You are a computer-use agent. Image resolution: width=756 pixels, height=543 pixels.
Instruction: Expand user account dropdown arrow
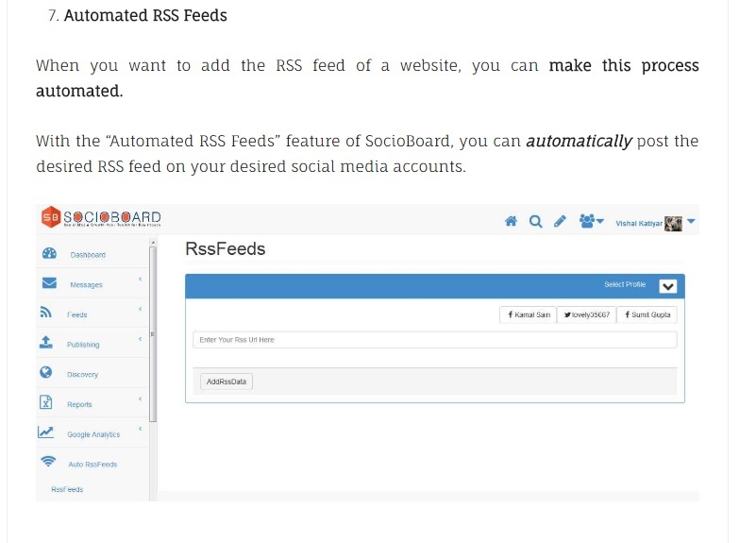pyautogui.click(x=691, y=221)
